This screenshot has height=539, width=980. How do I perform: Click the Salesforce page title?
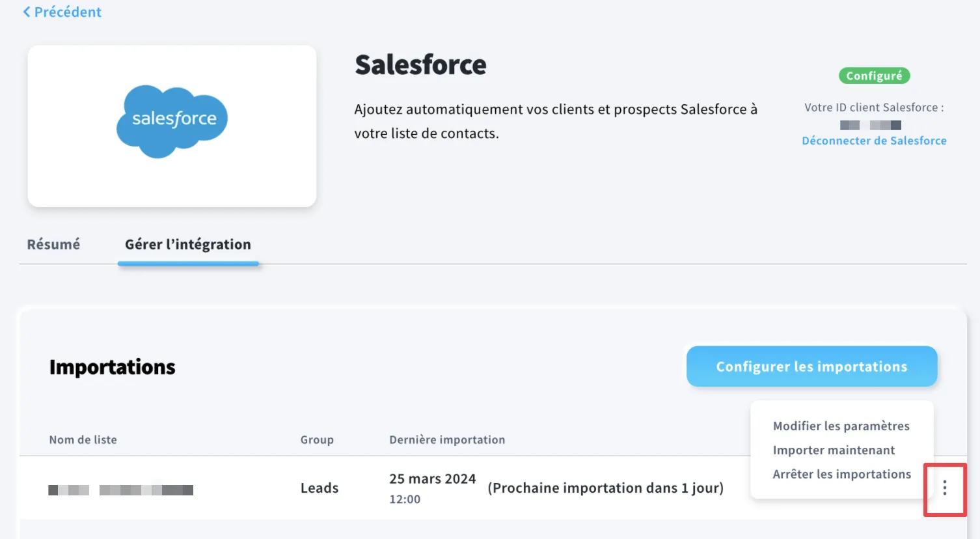(x=420, y=64)
